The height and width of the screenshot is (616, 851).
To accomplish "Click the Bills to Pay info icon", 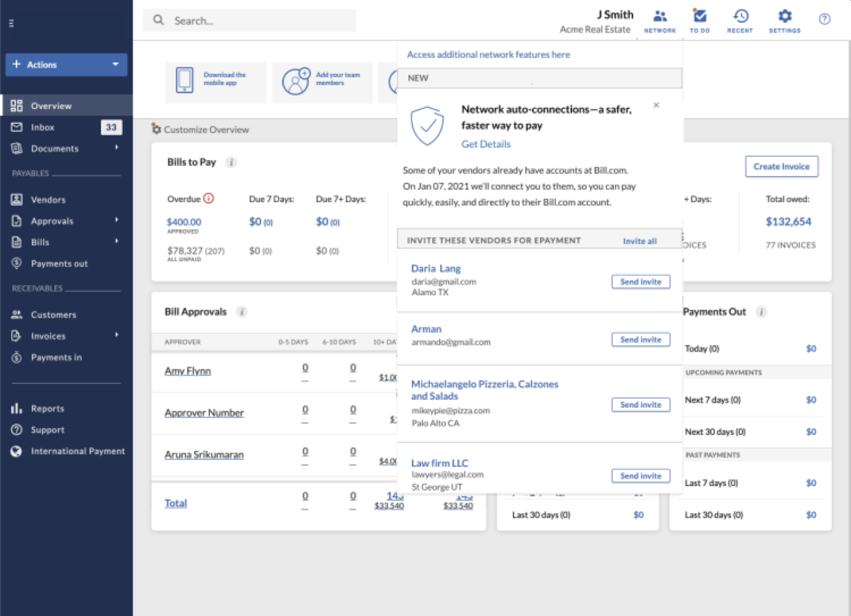I will [x=231, y=163].
